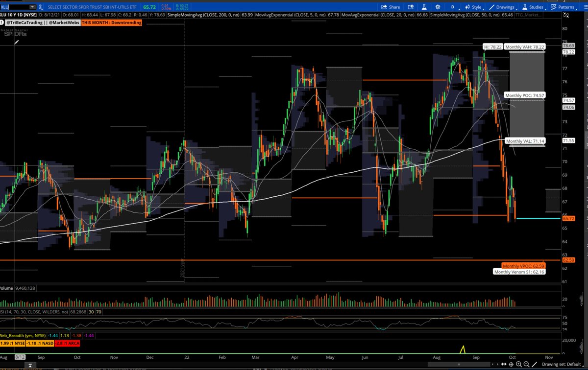This screenshot has height=370, width=588.
Task: Click the XLU 10 Y 1D chart label
Action: (x=18, y=16)
